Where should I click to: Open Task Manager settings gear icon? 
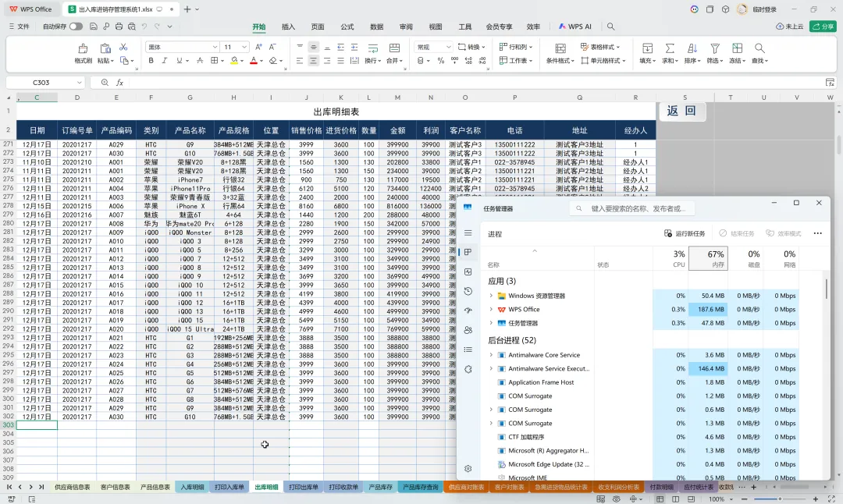pos(468,469)
